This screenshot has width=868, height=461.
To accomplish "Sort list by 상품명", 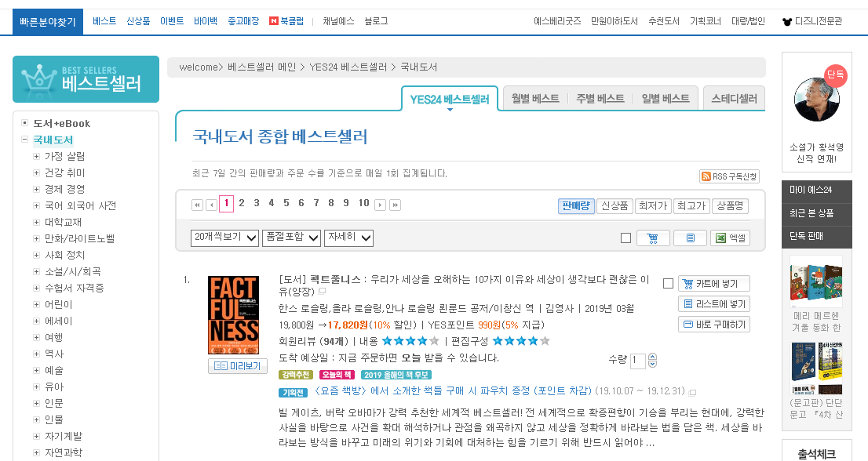I will click(730, 205).
